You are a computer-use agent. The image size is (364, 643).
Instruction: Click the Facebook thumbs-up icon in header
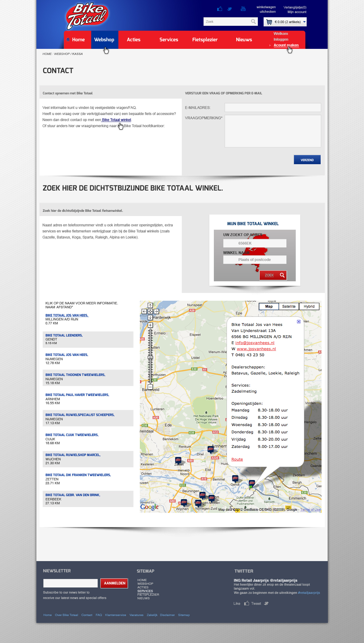coord(220,9)
